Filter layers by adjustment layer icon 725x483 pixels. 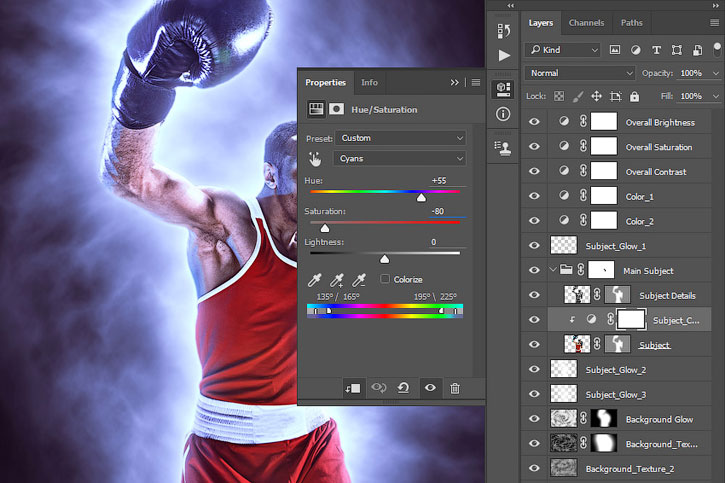[636, 50]
